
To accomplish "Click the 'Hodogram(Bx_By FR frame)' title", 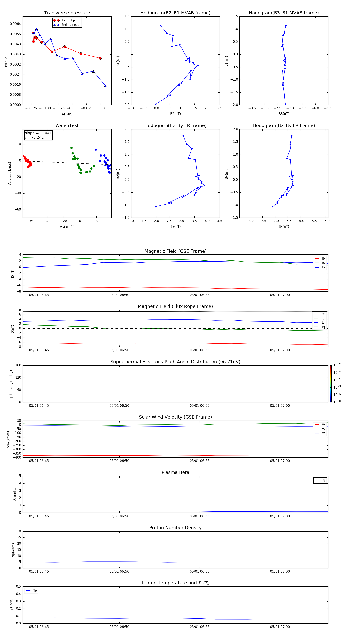I will point(284,125).
